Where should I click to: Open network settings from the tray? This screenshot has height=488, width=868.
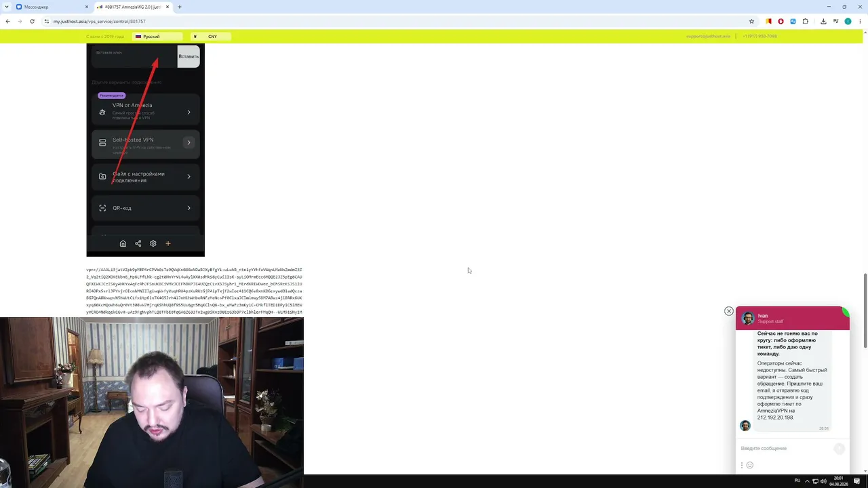tap(815, 481)
